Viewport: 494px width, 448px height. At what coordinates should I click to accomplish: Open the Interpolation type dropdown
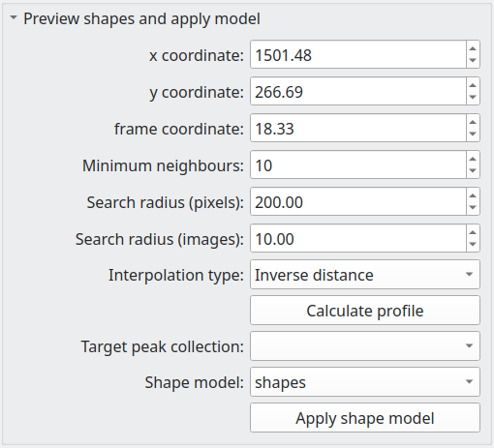pos(365,275)
